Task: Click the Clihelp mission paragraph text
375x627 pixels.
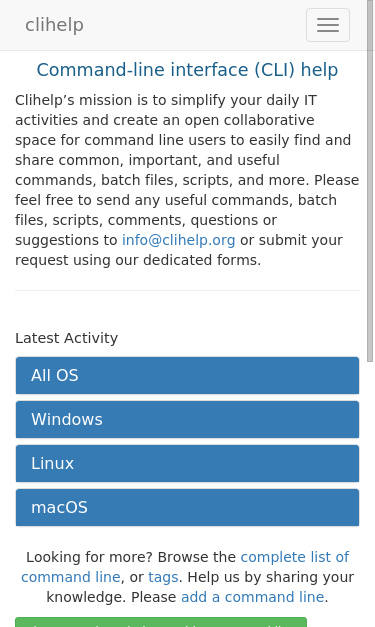Action: (x=187, y=180)
